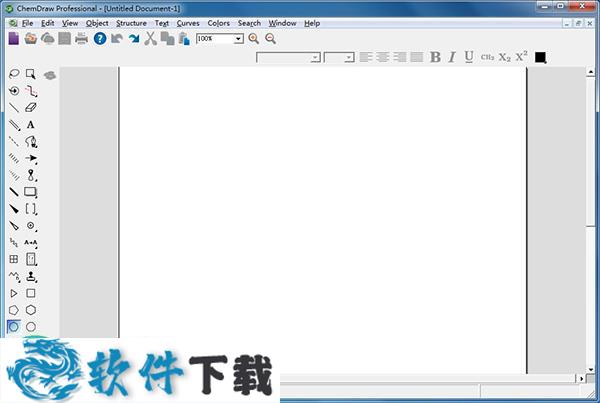
Task: Expand the 100% zoom dropdown
Action: [238, 39]
